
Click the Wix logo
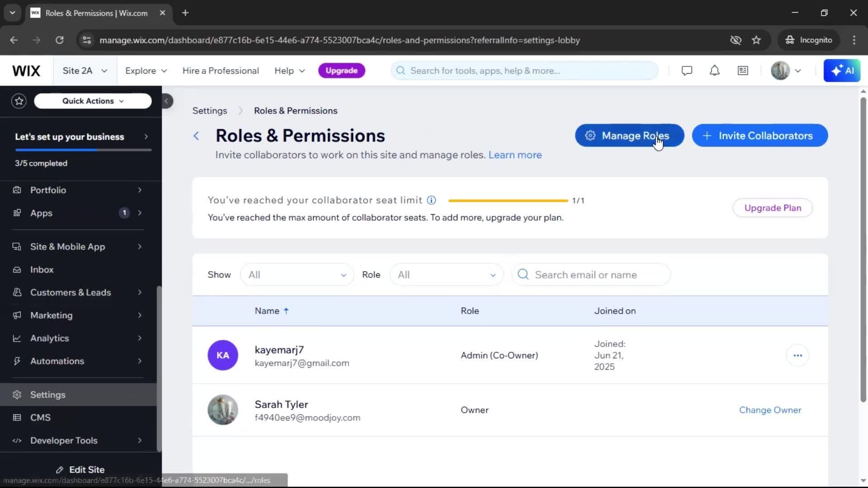coord(26,70)
